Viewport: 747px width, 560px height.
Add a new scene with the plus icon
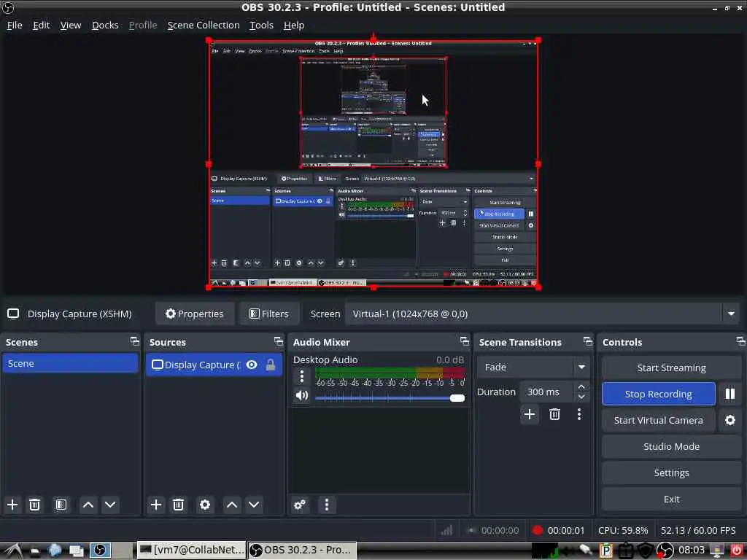12,505
